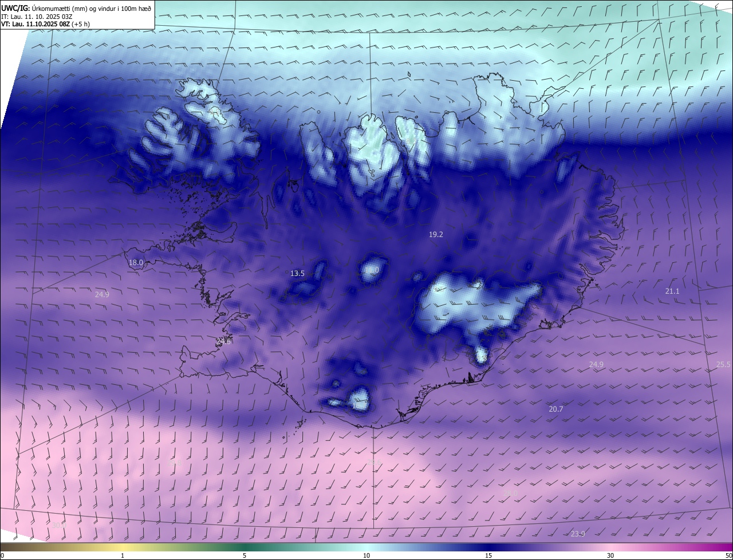Click the 25.5 value label on the map

click(723, 365)
